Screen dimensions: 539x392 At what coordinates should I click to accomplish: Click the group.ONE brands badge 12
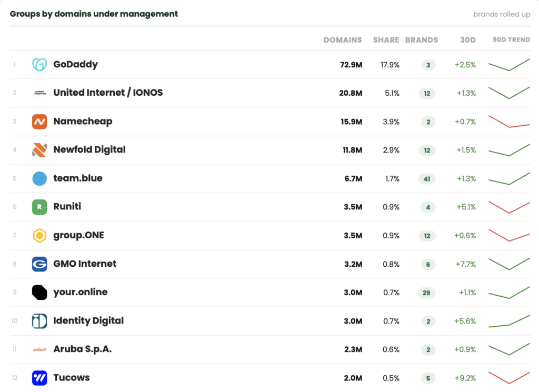(427, 236)
